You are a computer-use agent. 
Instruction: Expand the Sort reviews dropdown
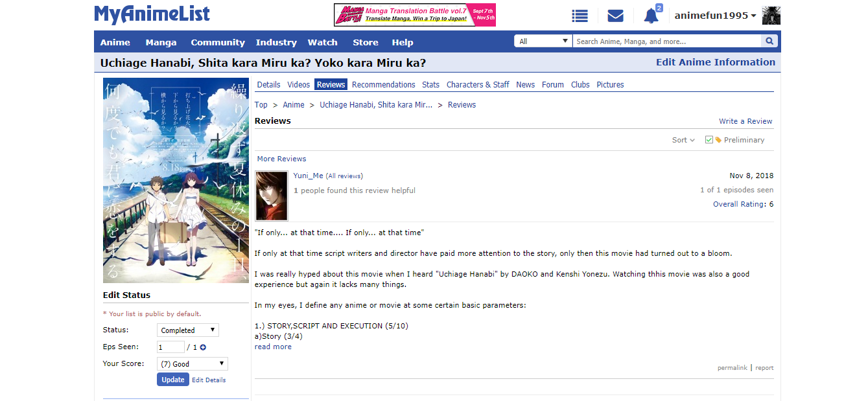click(683, 140)
